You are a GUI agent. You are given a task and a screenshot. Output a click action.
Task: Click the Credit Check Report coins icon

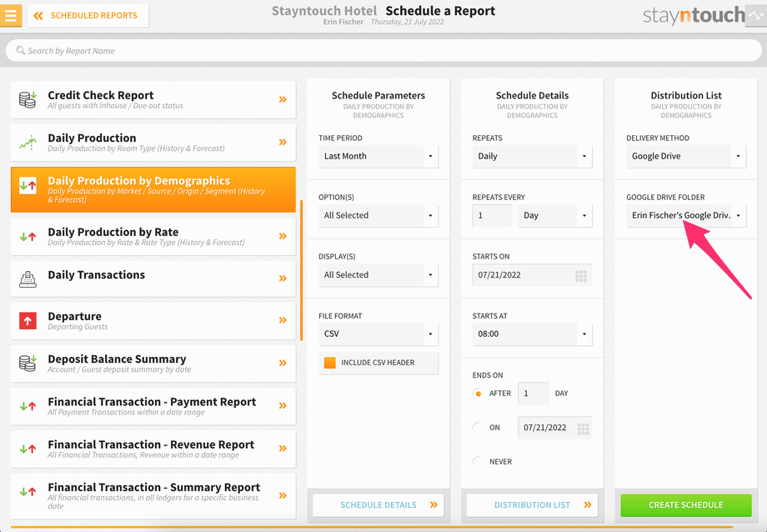click(x=28, y=99)
